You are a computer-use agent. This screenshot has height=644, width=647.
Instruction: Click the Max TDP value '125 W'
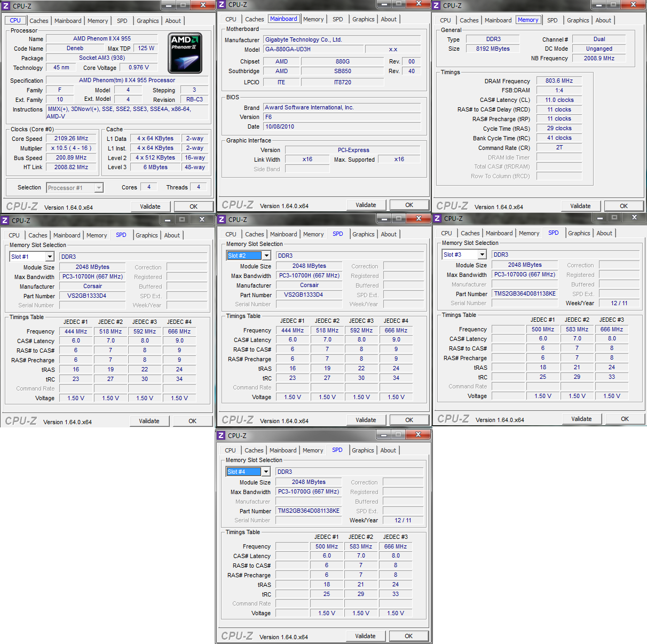point(146,48)
